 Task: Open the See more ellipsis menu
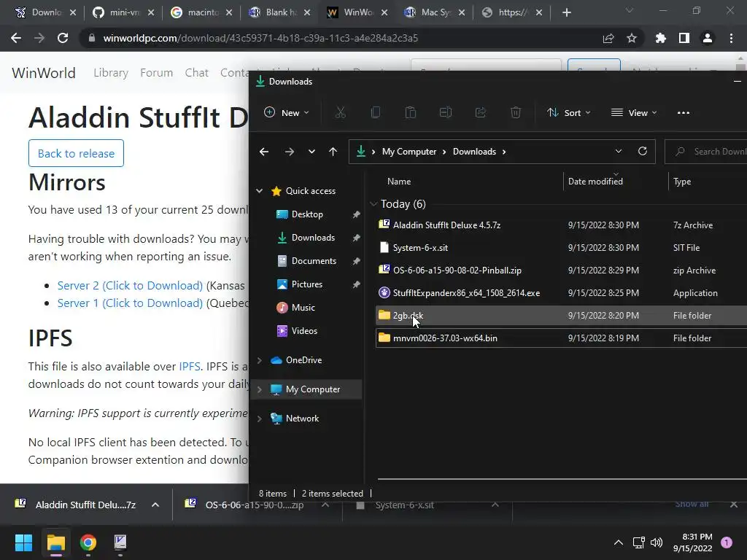pos(683,113)
